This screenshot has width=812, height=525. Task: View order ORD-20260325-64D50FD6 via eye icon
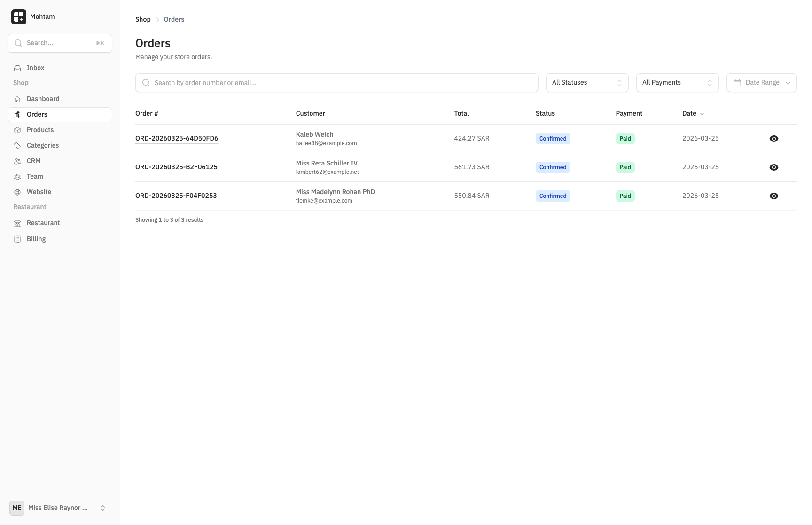point(773,139)
